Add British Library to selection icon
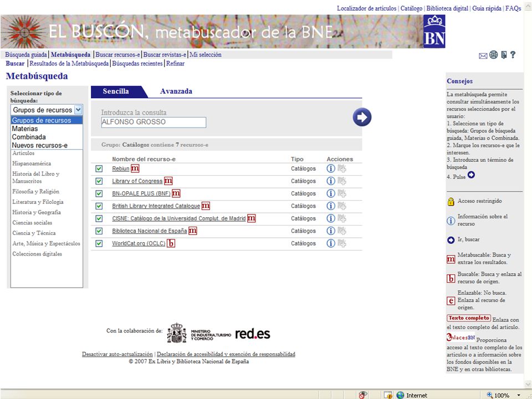532x399 pixels. (x=342, y=206)
